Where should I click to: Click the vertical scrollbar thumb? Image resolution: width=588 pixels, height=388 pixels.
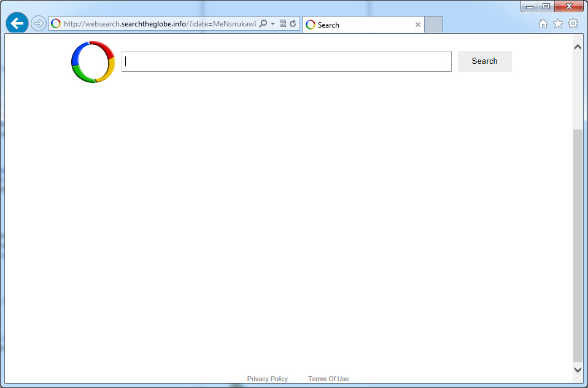click(x=578, y=246)
